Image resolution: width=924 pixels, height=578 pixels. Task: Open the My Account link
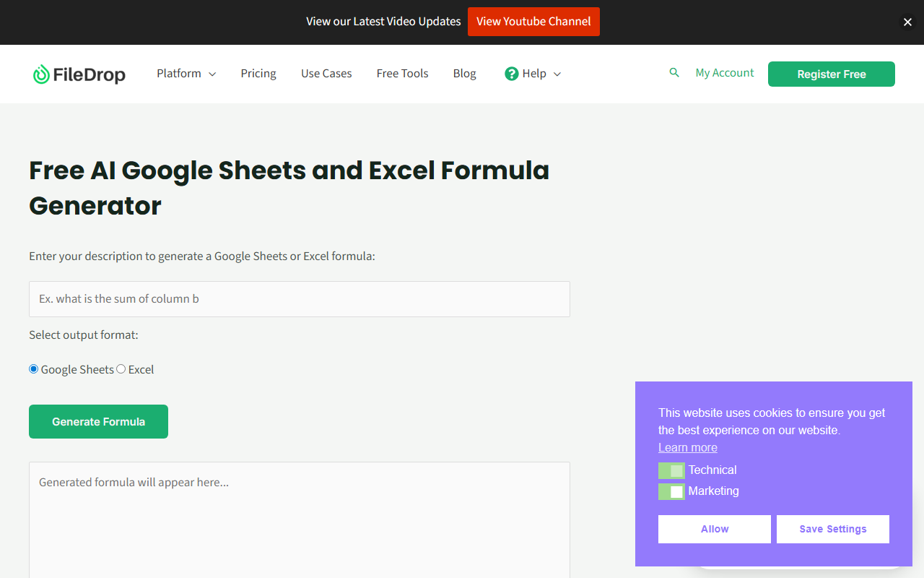click(725, 73)
